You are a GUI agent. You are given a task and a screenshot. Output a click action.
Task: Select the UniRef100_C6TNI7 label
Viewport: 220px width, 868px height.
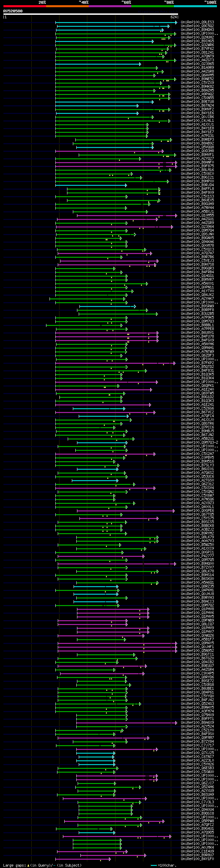[197, 757]
